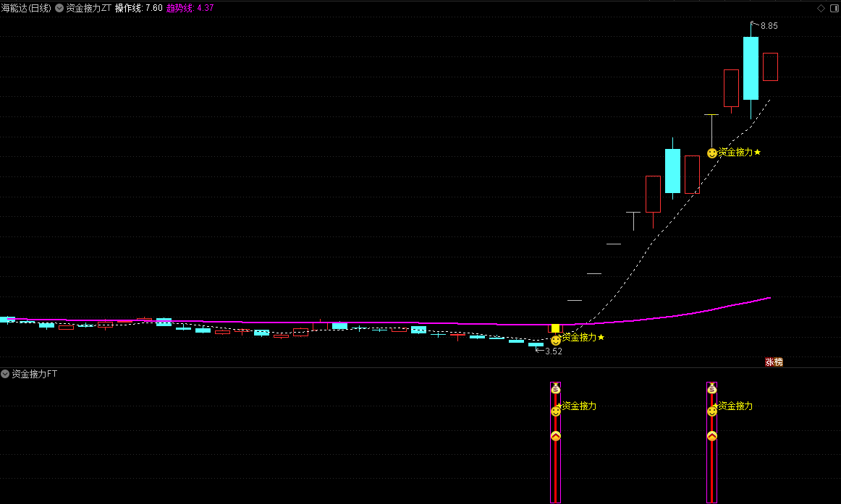This screenshot has height=504, width=841.
Task: Click the 海能达(日线) stock title
Action: pyautogui.click(x=26, y=8)
